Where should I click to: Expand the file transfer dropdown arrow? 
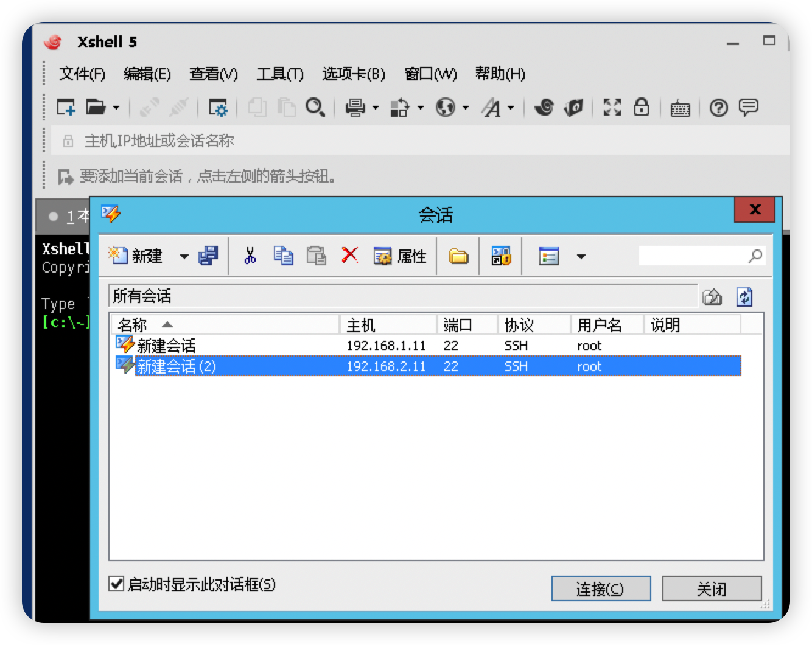(420, 108)
